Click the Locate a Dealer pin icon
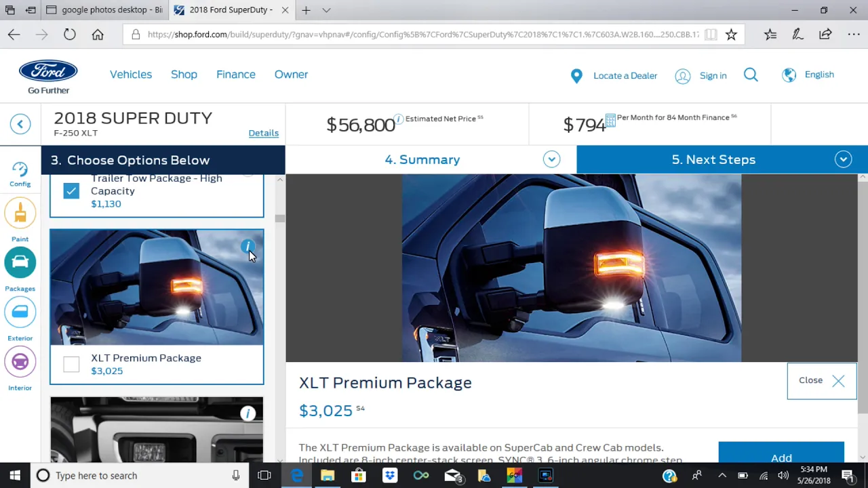This screenshot has height=488, width=868. click(x=576, y=76)
